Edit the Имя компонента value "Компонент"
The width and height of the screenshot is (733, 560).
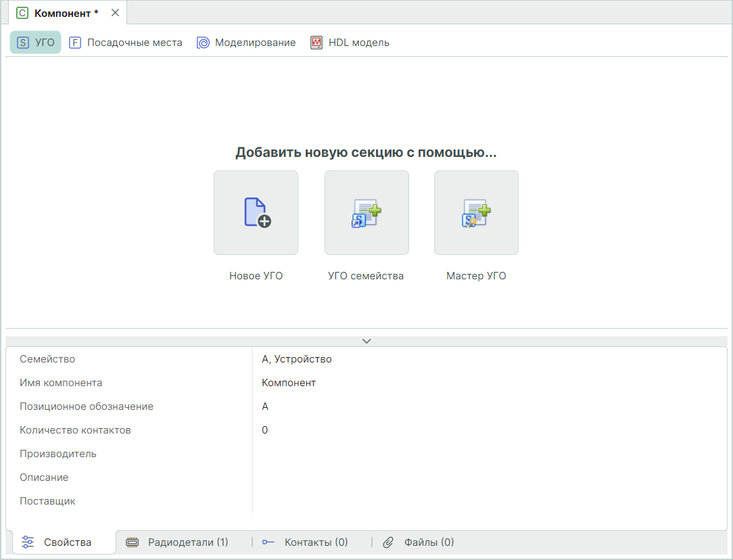(289, 383)
